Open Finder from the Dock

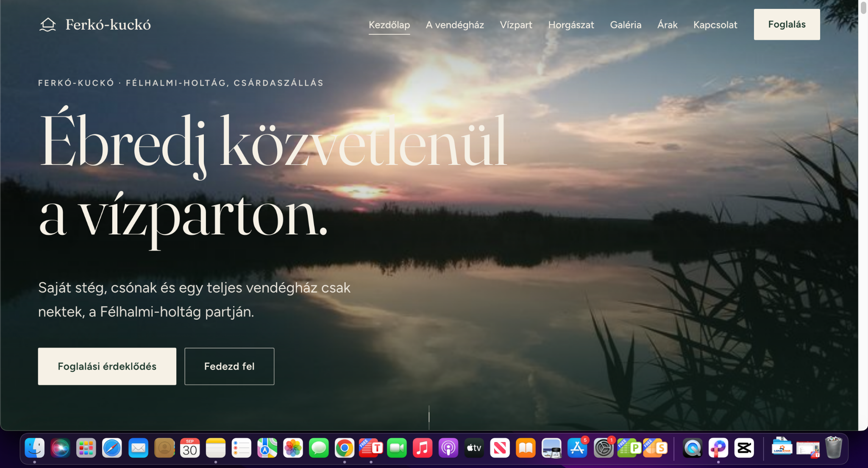click(x=35, y=448)
